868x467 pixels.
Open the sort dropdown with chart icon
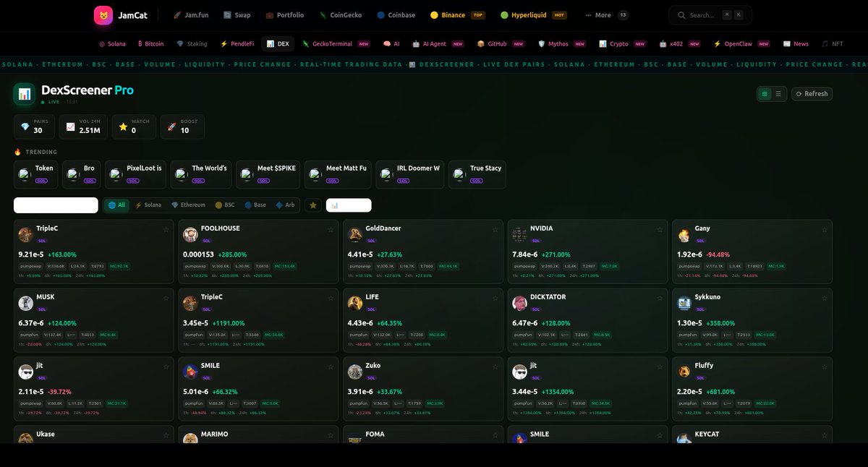click(x=349, y=205)
